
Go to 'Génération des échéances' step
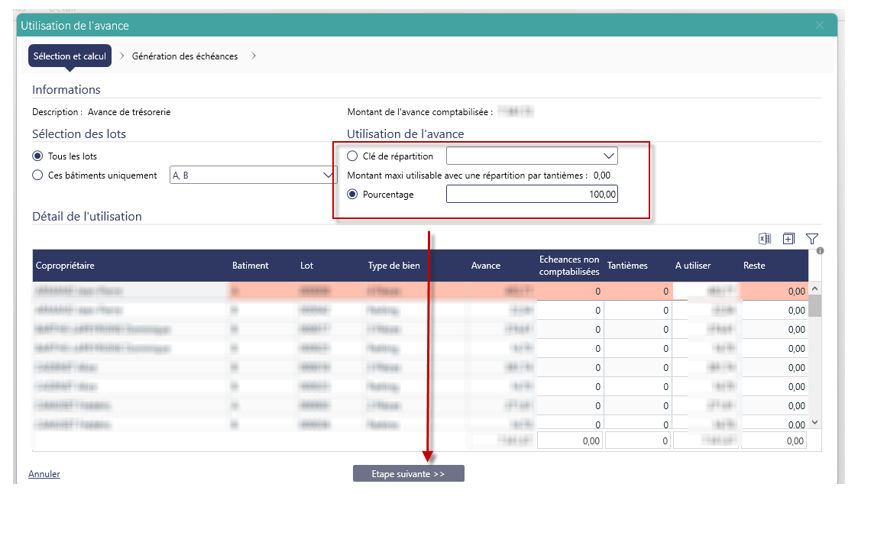pos(185,56)
